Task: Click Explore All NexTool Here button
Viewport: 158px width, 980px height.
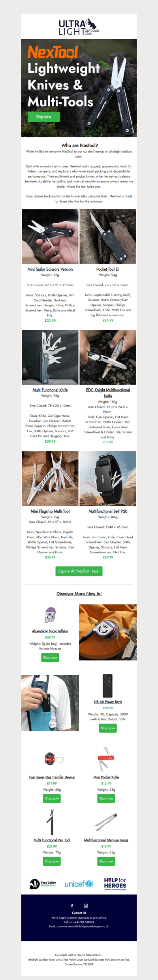Action: pos(79,571)
